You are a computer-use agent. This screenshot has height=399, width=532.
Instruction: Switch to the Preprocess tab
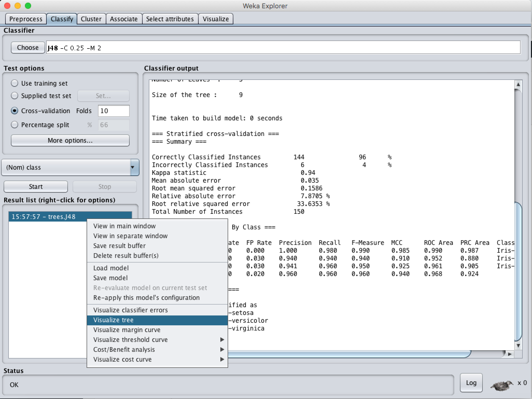(26, 19)
